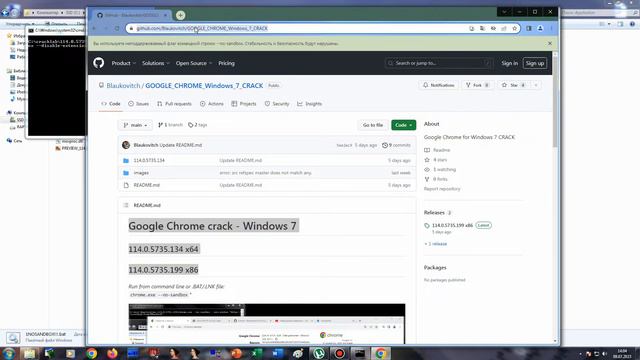The width and height of the screenshot is (640, 360).
Task: Click the README.md file icon in file list
Action: pyautogui.click(x=126, y=185)
